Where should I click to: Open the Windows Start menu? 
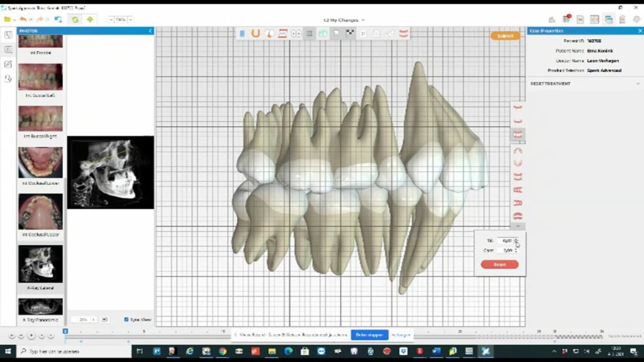point(9,351)
